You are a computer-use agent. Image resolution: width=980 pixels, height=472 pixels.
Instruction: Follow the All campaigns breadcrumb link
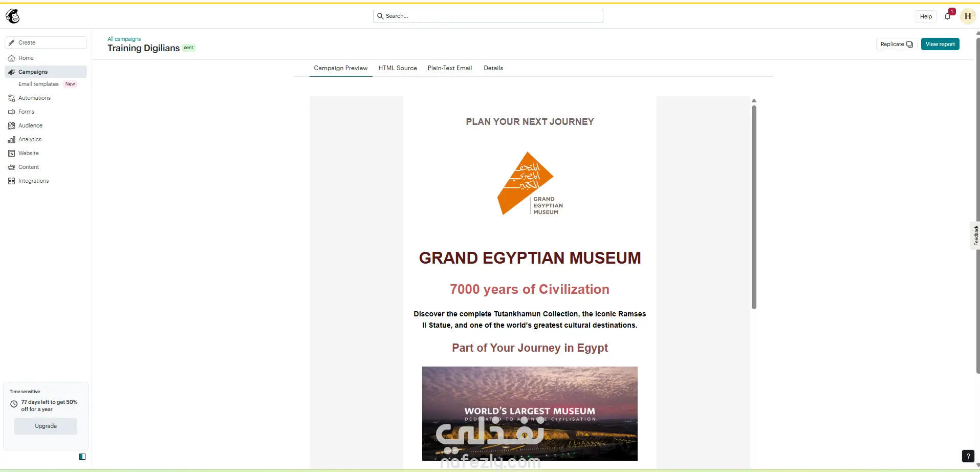pos(124,39)
